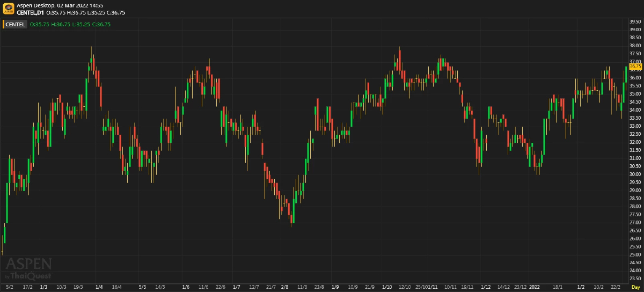
Task: Click the 2/8 date on time axis
Action: (x=284, y=287)
